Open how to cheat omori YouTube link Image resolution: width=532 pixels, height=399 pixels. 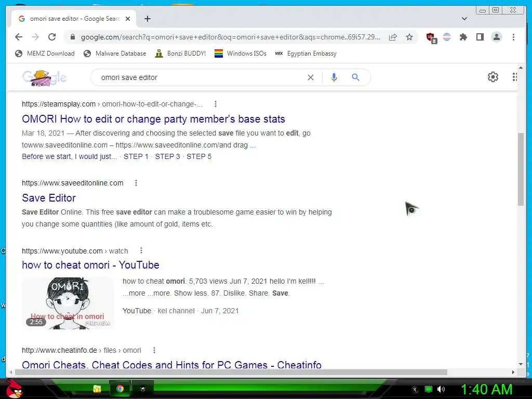click(x=90, y=265)
